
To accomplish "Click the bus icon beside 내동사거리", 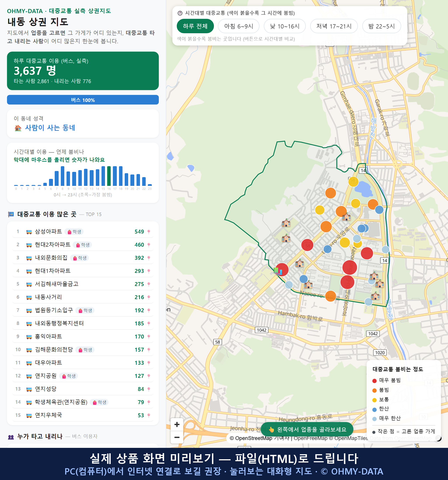I will click(29, 297).
